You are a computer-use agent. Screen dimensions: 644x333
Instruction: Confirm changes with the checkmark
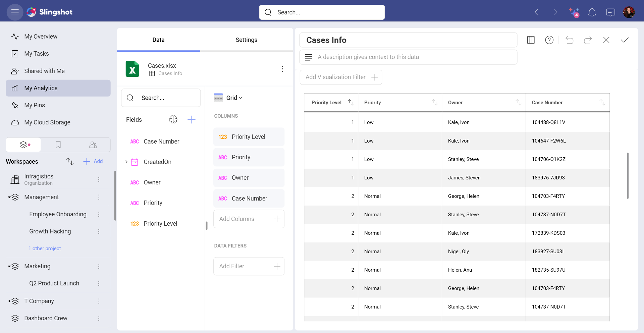coord(625,40)
